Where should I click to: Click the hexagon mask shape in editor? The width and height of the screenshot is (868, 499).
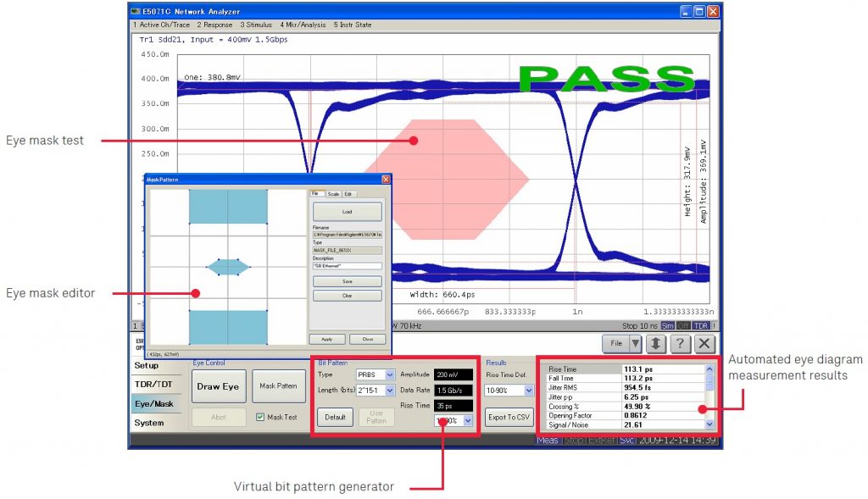click(x=229, y=267)
